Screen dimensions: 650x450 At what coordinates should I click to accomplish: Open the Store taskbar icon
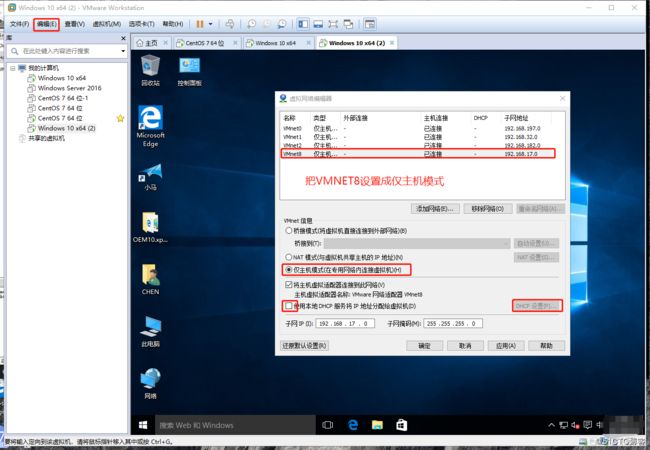tap(401, 425)
